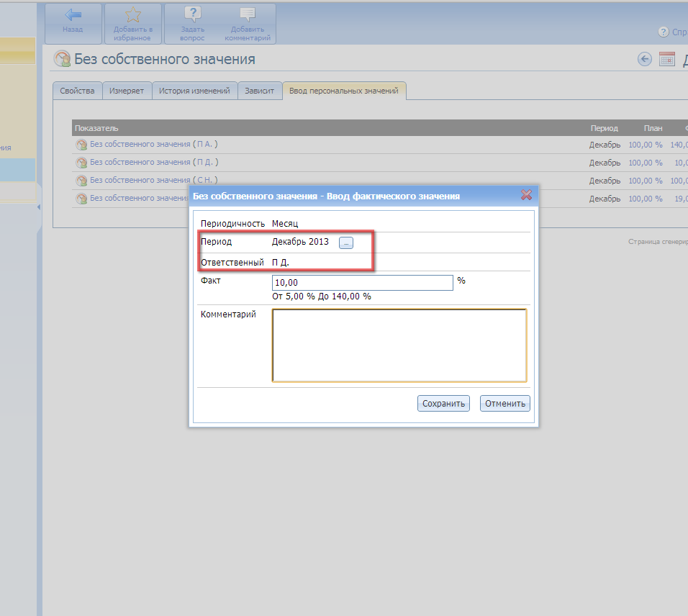Screen dimensions: 688x616
Task: Click inside the Комментарий text area
Action: click(x=399, y=345)
